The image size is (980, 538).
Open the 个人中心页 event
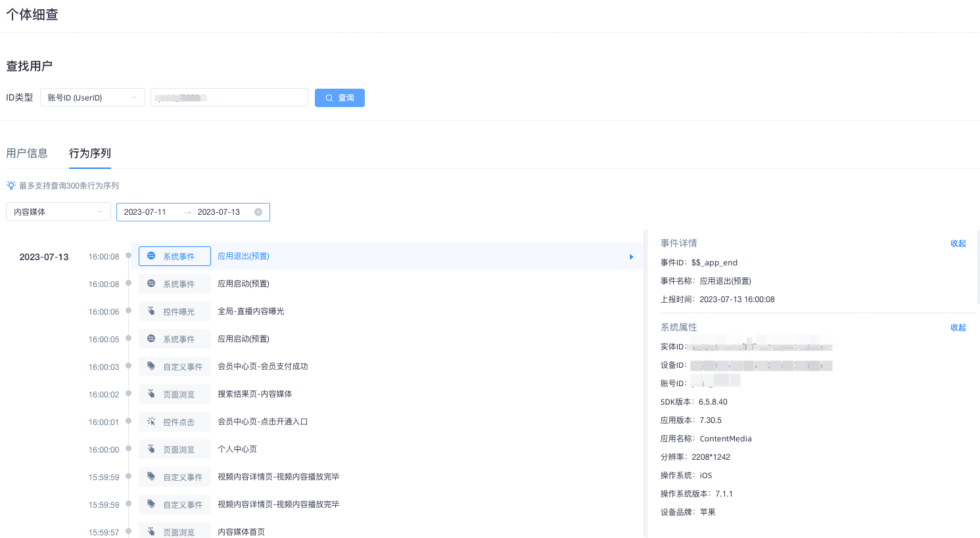point(237,449)
